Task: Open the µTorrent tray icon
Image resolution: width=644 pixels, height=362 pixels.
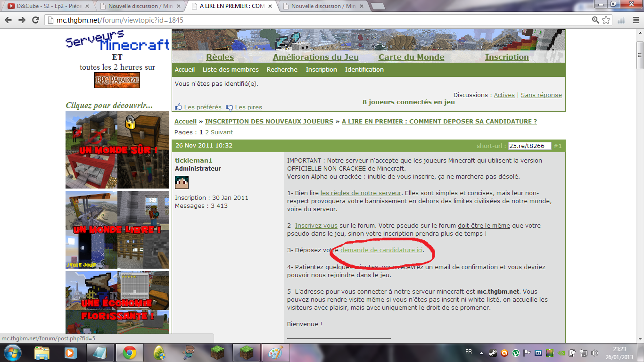Action: click(x=516, y=352)
